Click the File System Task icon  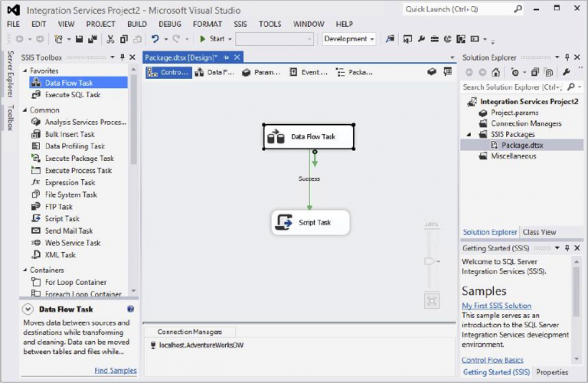click(36, 195)
